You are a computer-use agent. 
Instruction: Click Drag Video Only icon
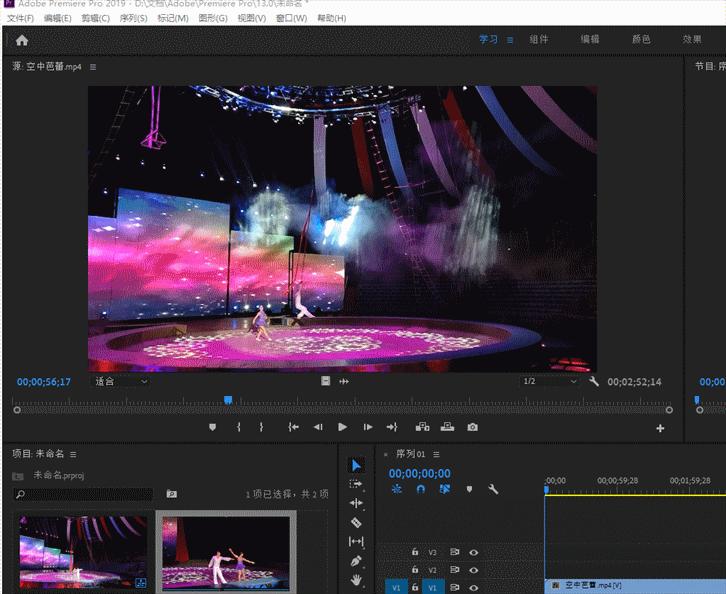point(325,381)
